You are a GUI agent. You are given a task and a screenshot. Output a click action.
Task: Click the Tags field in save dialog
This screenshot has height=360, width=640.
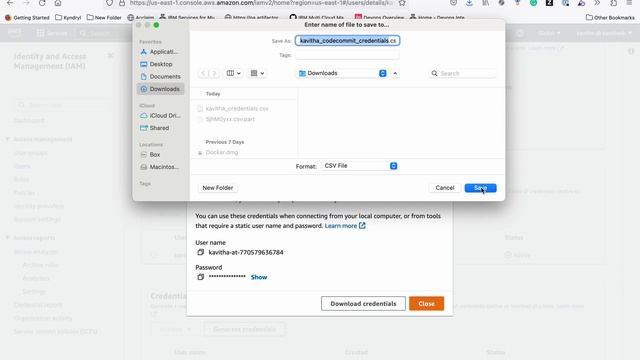pos(347,55)
